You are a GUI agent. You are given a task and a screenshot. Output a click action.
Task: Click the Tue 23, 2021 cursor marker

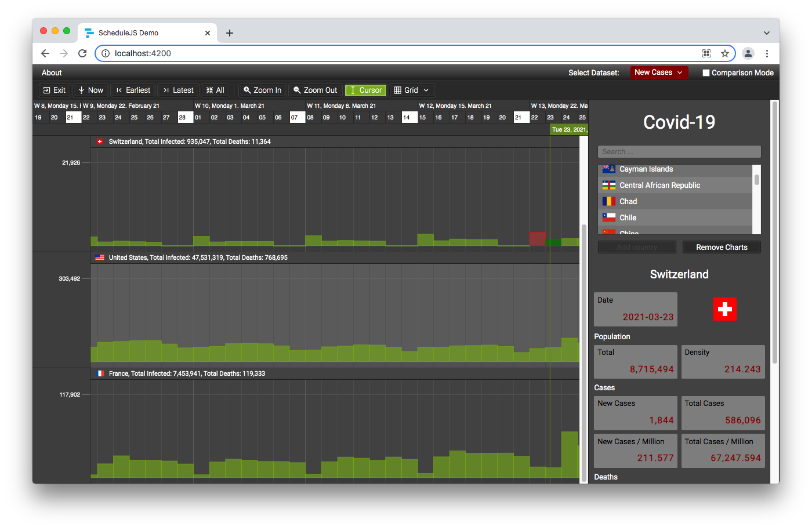tap(568, 130)
